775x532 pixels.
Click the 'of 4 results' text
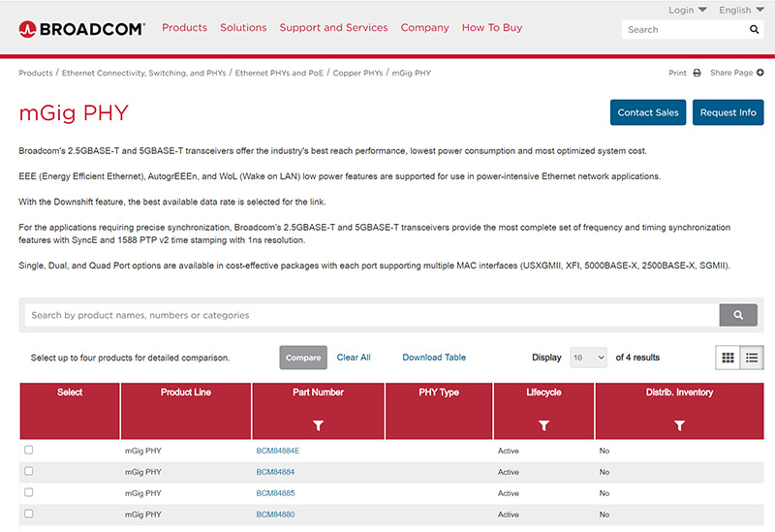(637, 358)
